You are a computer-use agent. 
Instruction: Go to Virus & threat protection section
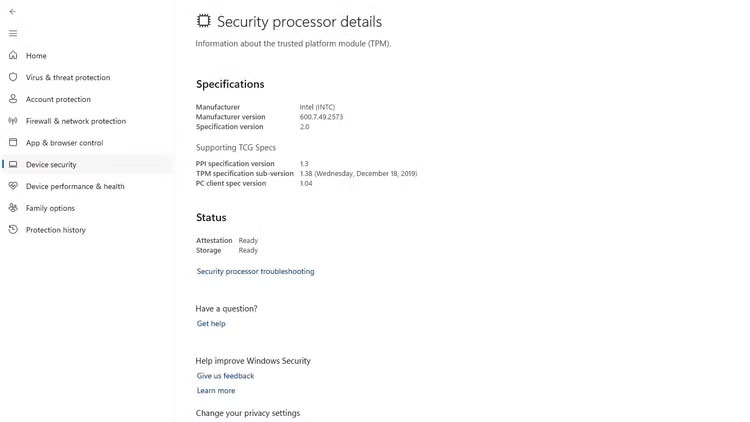pyautogui.click(x=68, y=77)
